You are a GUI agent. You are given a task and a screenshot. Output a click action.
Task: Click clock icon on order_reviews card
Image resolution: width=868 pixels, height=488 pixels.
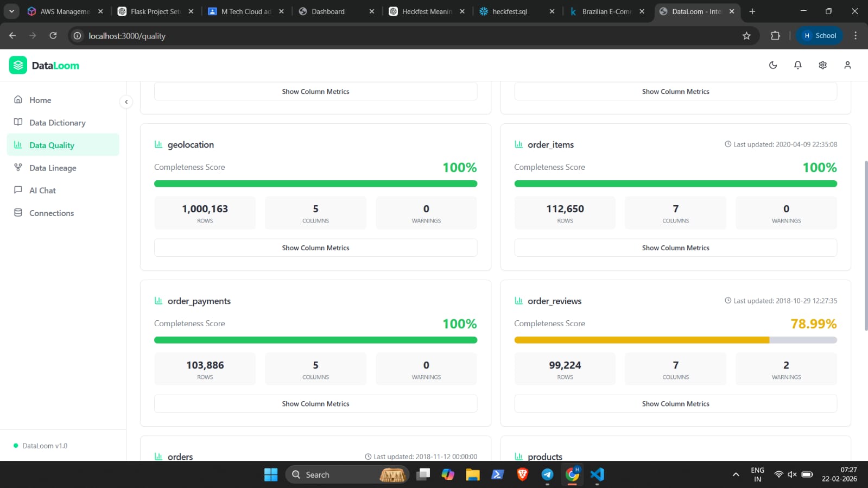coord(728,301)
